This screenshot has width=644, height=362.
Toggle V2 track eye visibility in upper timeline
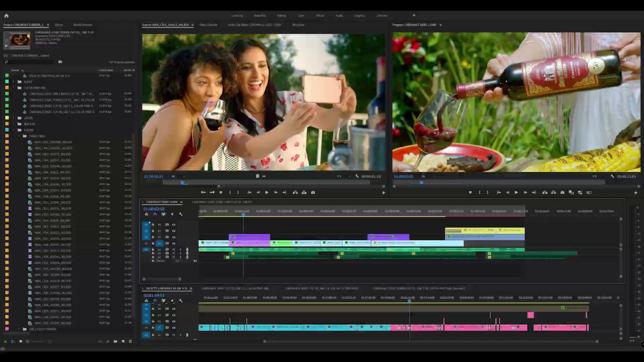tap(174, 237)
